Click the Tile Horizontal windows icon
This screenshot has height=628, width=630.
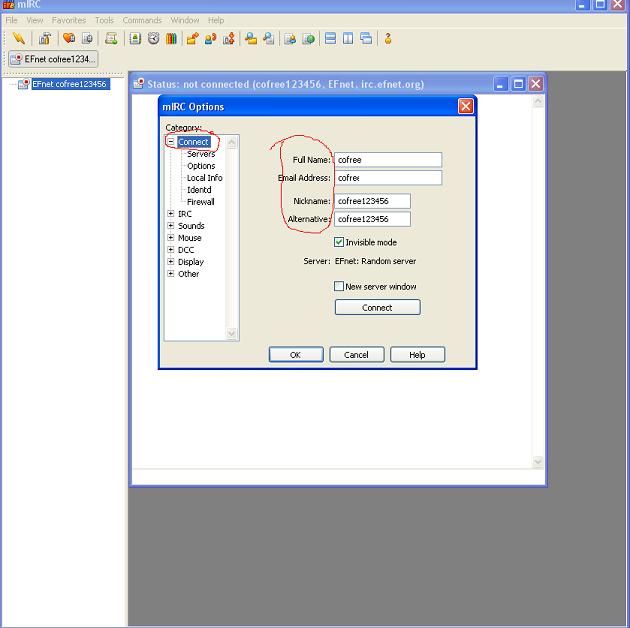[330, 39]
